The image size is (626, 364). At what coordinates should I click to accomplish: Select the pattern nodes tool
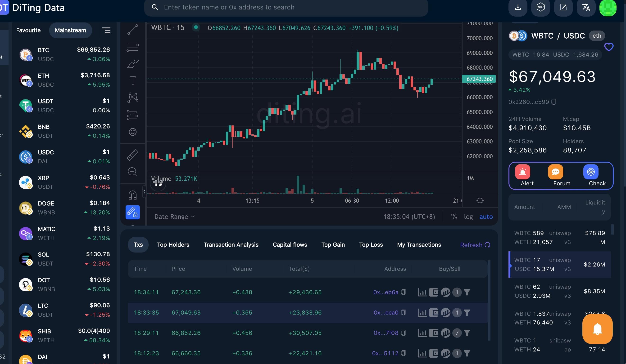pyautogui.click(x=133, y=98)
